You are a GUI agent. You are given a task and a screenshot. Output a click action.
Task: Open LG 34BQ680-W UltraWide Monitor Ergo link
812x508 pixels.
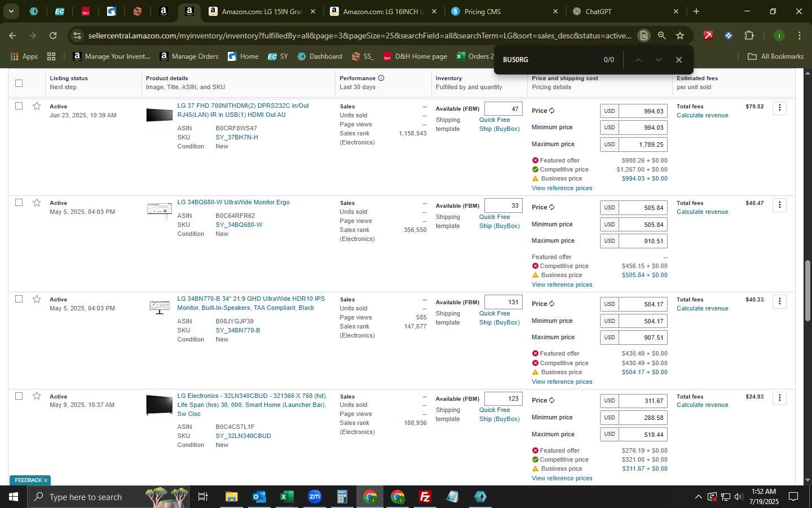233,202
